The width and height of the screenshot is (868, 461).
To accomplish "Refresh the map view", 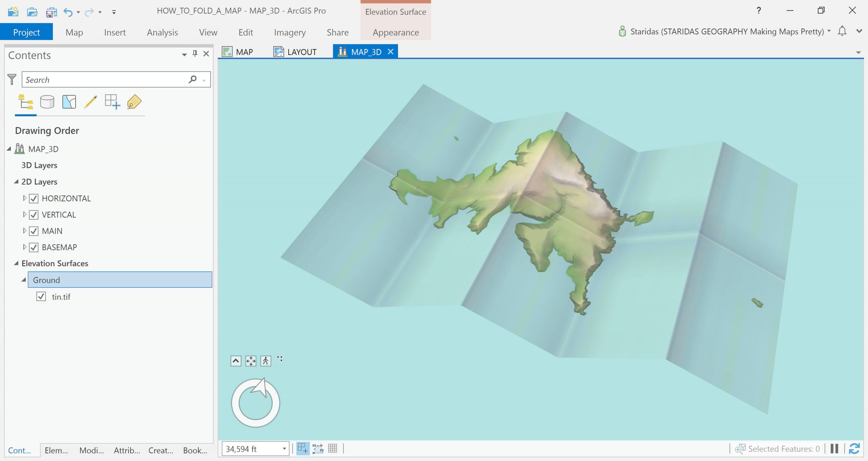I will (854, 448).
